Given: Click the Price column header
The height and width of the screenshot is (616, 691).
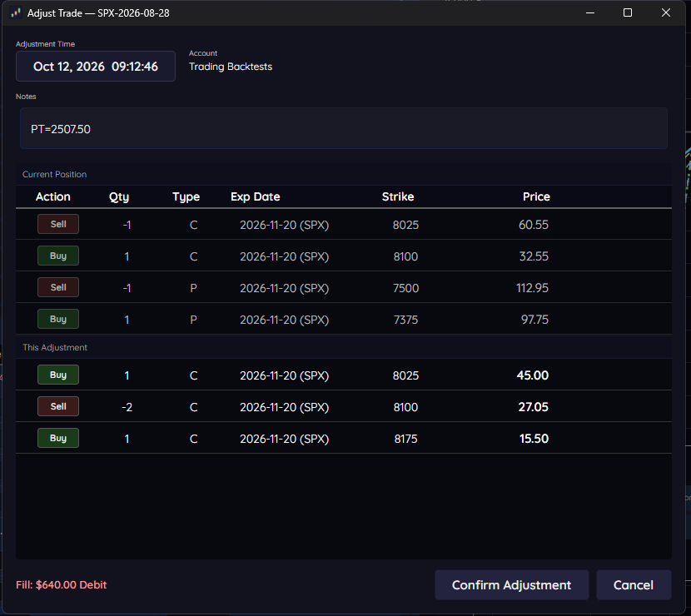Looking at the screenshot, I should point(536,196).
